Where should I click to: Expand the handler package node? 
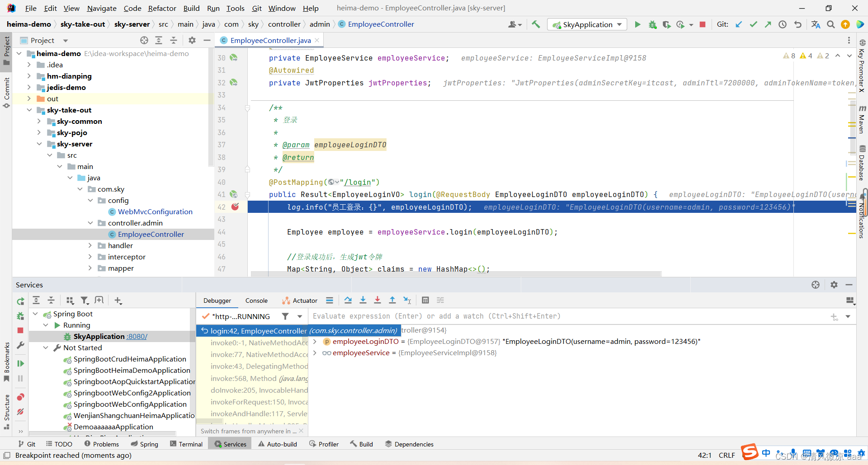click(90, 245)
